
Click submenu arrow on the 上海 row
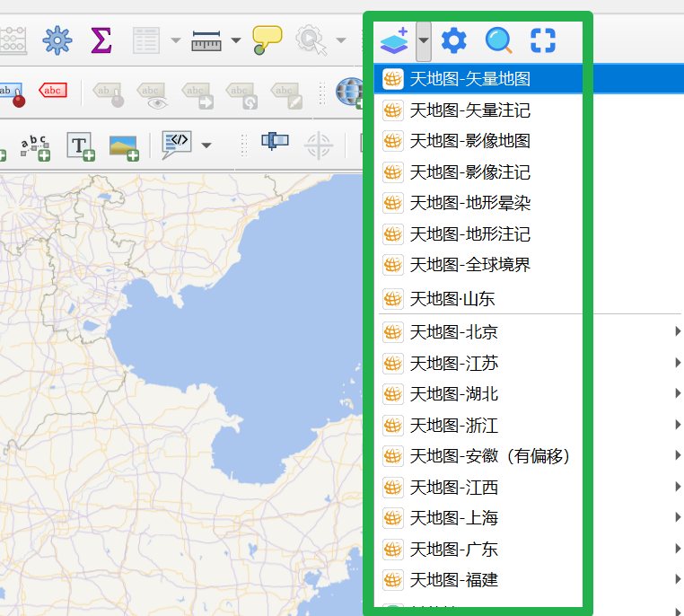point(678,517)
